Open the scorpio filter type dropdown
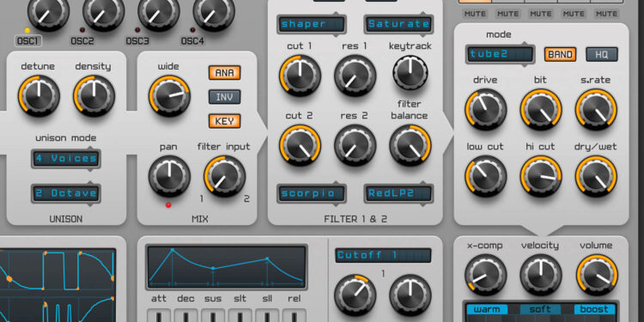The image size is (644, 322). (312, 193)
